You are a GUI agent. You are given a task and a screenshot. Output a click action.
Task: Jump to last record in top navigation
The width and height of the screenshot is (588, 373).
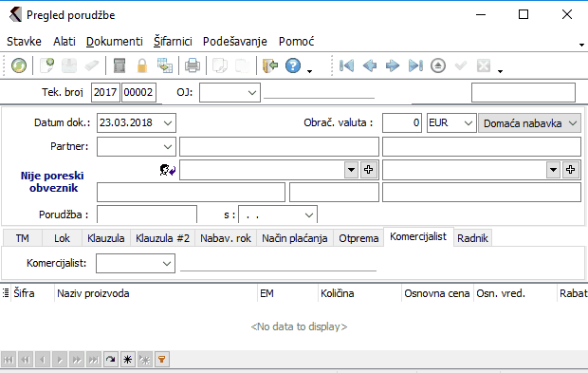pos(415,65)
